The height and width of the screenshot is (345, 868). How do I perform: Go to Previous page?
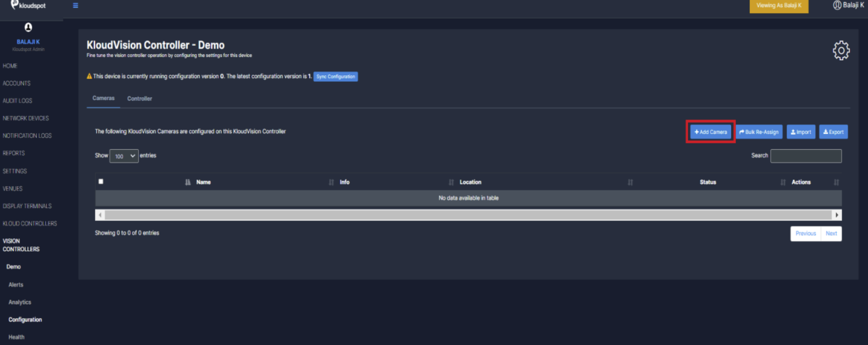pos(805,233)
